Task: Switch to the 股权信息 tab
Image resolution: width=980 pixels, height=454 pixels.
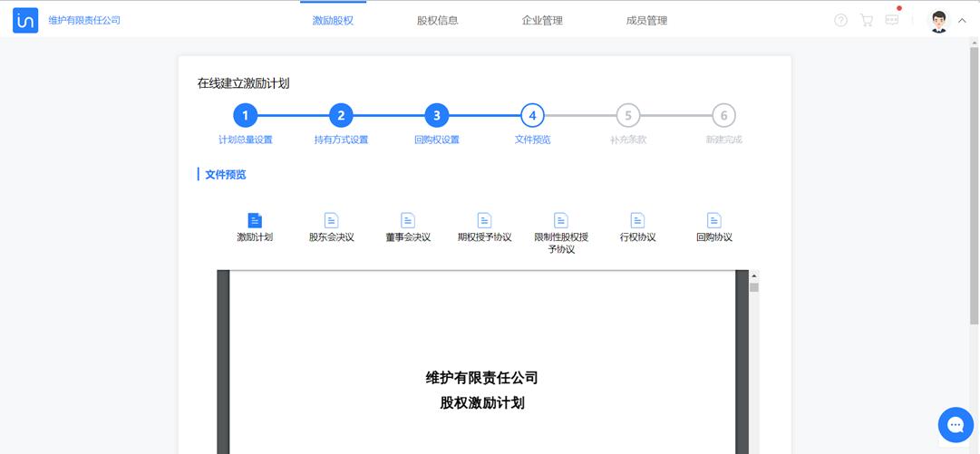Action: point(437,20)
